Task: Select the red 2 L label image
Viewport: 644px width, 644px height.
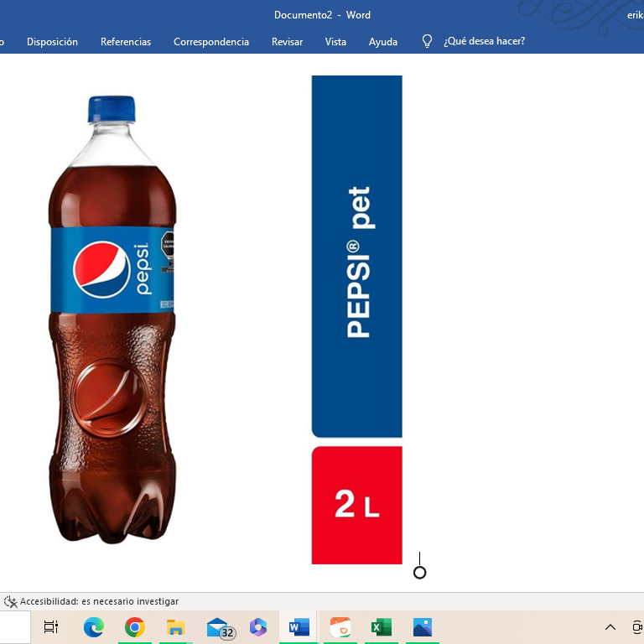Action: 357,505
